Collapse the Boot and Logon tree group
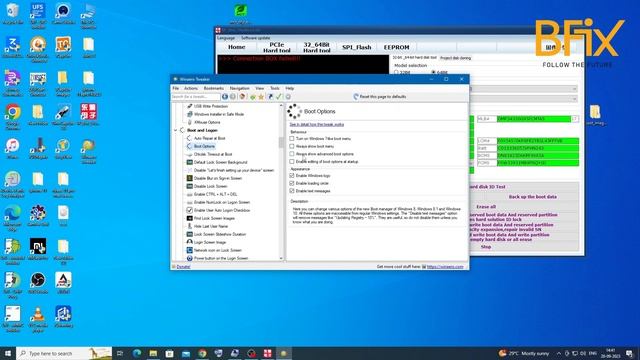The height and width of the screenshot is (360, 640). click(176, 130)
